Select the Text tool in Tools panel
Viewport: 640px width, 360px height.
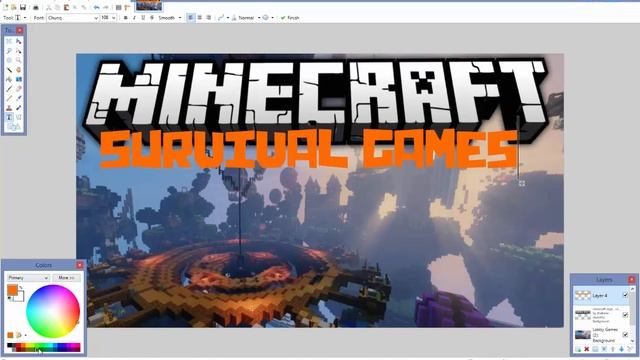coord(9,117)
